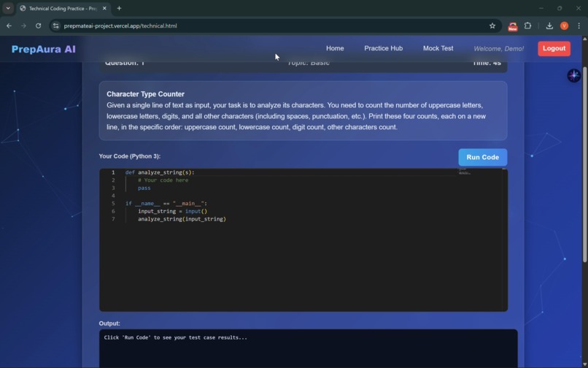588x368 pixels.
Task: Go to the Home nav link
Action: click(x=335, y=48)
